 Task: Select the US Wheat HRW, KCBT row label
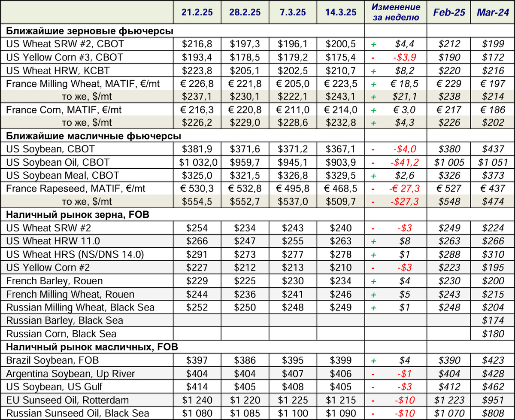[x=58, y=70]
